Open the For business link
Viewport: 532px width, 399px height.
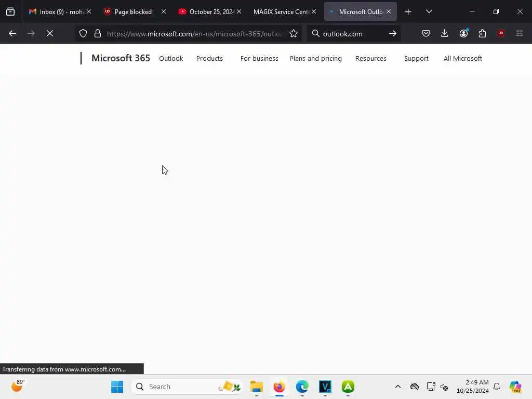(x=259, y=58)
